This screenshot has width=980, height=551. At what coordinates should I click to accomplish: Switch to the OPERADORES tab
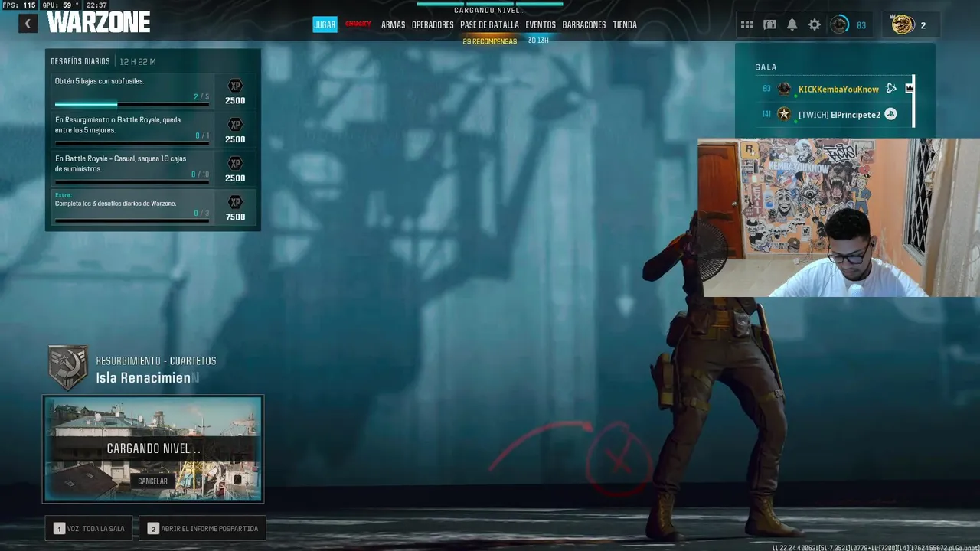tap(433, 25)
